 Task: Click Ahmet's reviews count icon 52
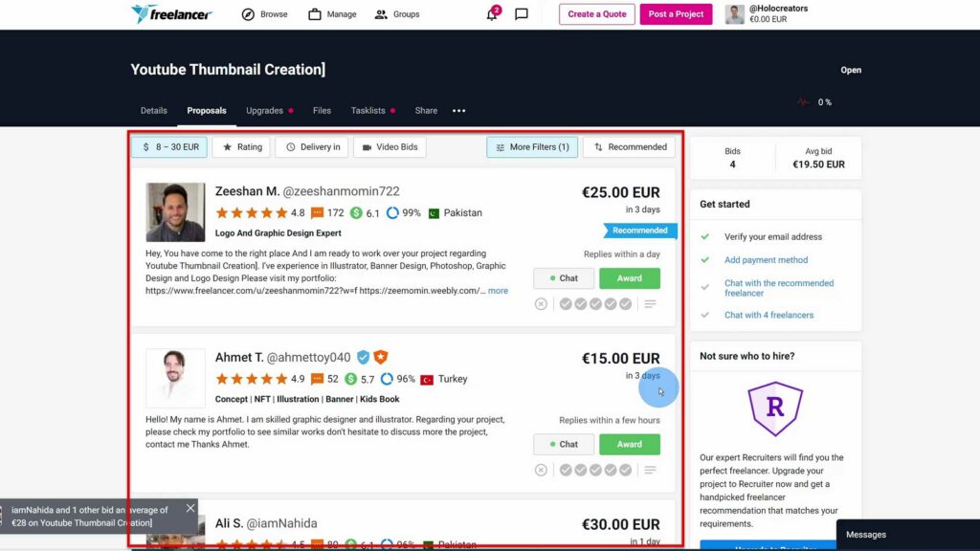pyautogui.click(x=318, y=379)
